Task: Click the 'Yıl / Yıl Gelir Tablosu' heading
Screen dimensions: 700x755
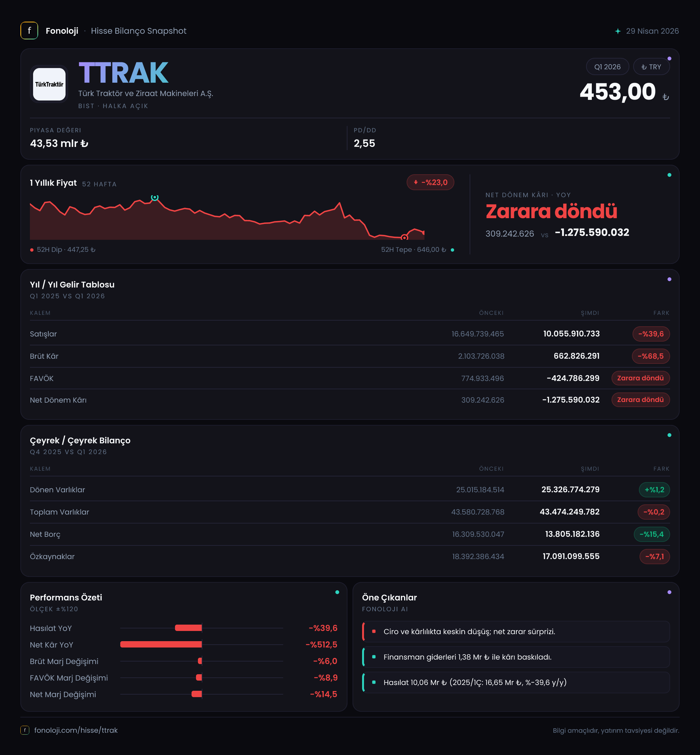Action: pos(72,284)
